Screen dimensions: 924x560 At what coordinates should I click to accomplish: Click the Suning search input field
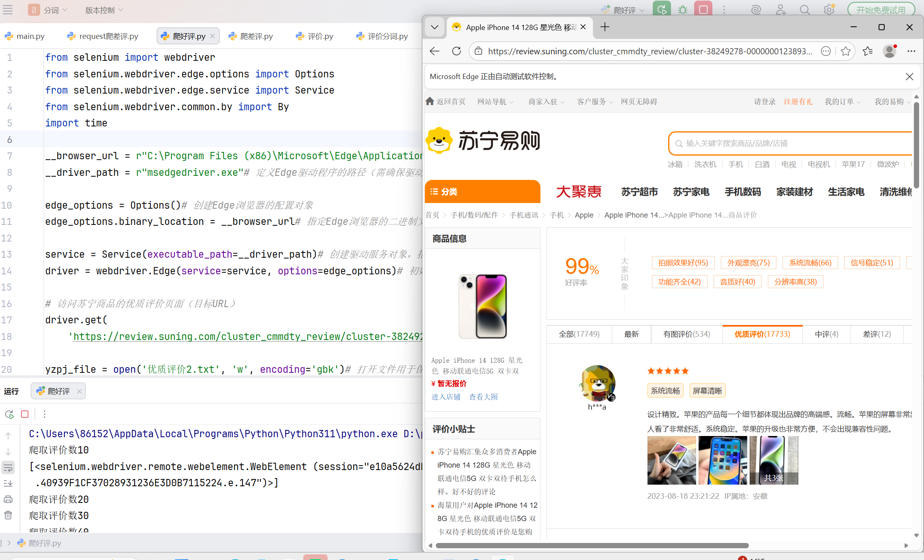(791, 143)
